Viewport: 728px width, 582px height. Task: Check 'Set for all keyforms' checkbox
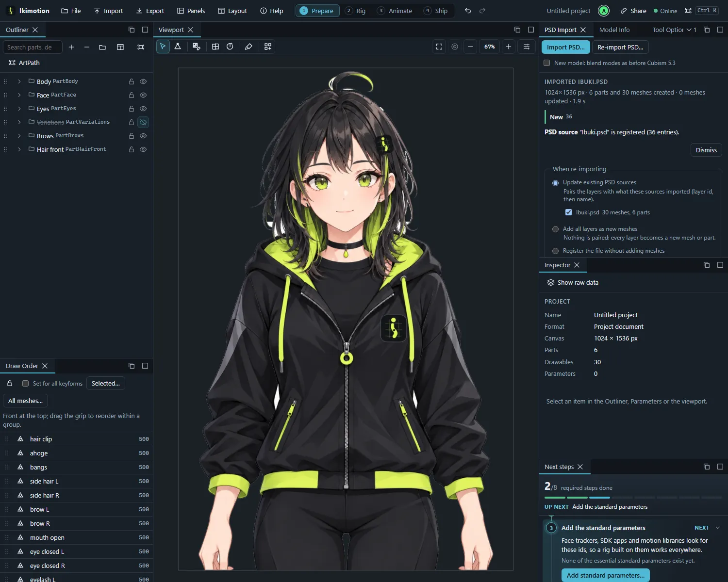(26, 384)
